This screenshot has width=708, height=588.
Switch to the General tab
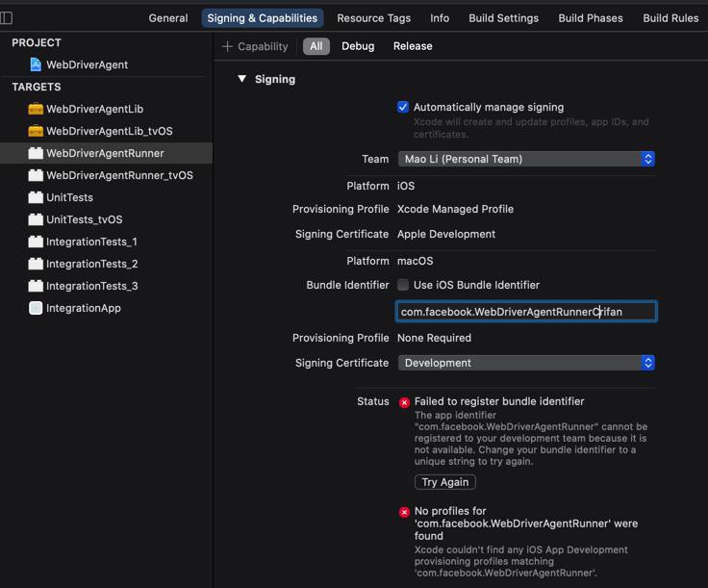(168, 18)
